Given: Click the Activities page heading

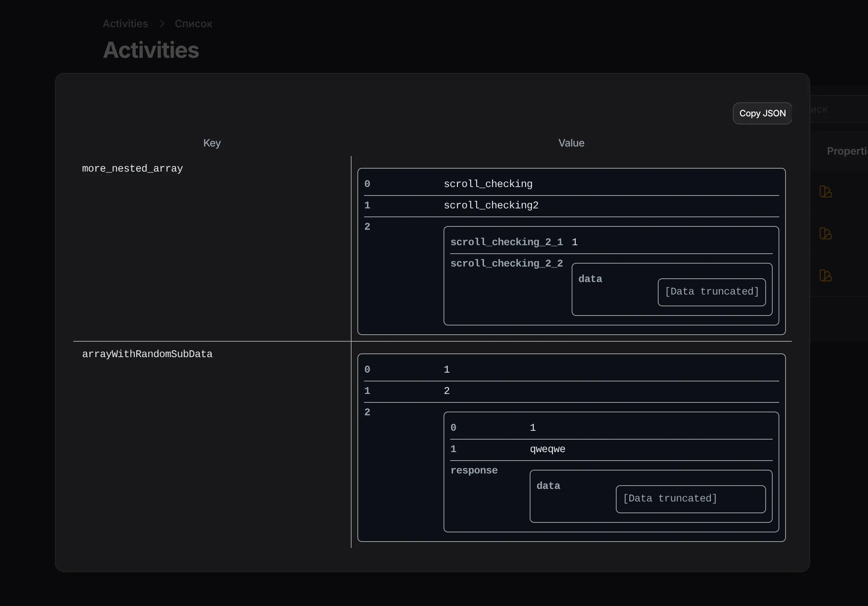Looking at the screenshot, I should [x=151, y=50].
